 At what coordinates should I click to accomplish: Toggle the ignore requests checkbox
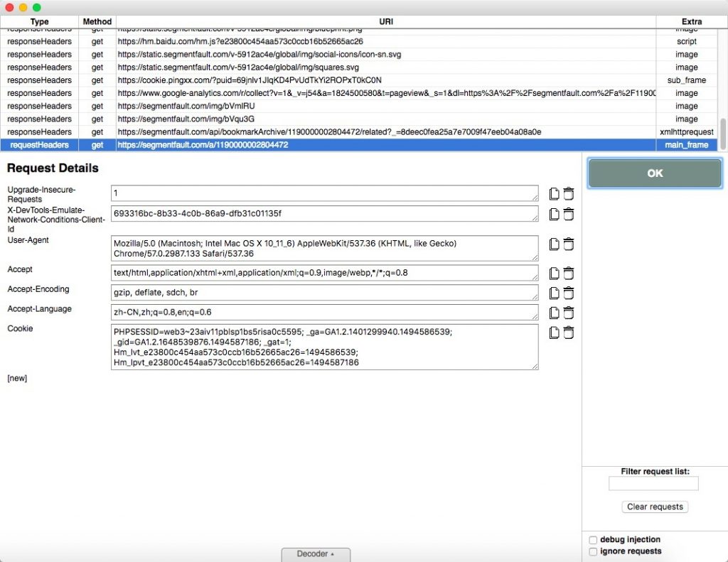pyautogui.click(x=594, y=551)
